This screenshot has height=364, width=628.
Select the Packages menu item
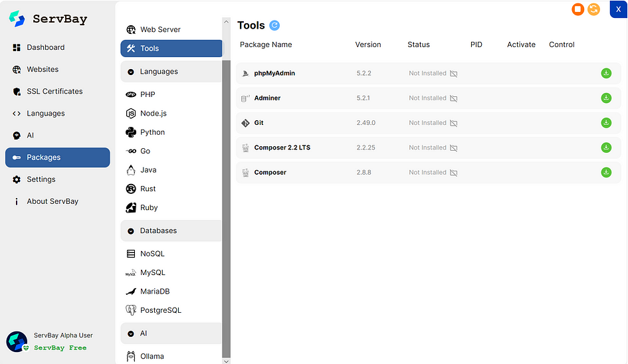[57, 157]
